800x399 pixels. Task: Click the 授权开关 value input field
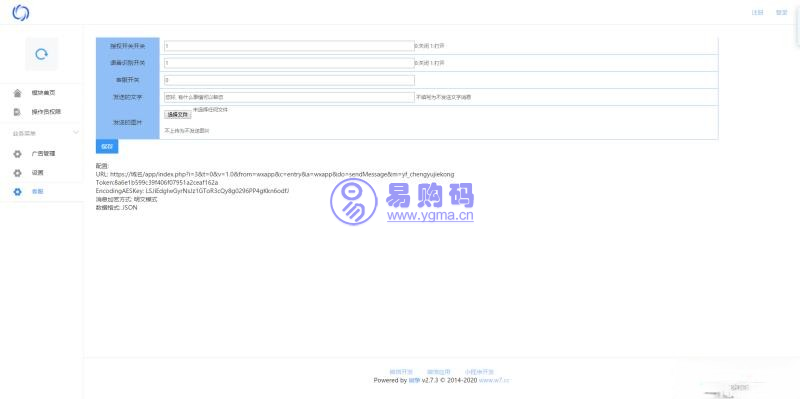click(289, 46)
